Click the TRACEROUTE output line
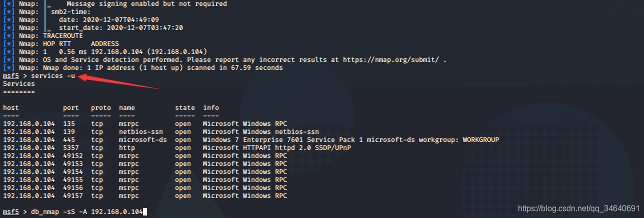Viewport: 644px width, 218px height. pyautogui.click(x=63, y=36)
